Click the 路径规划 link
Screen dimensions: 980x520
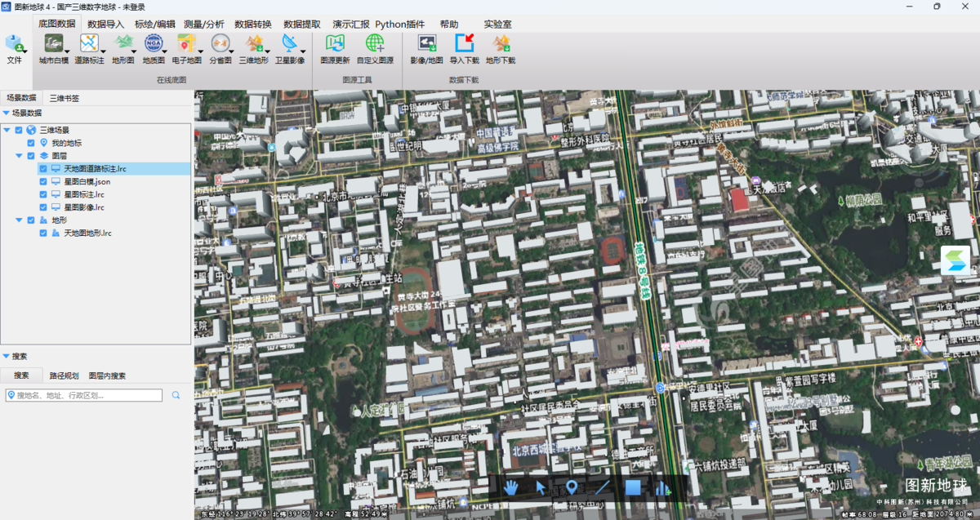64,376
